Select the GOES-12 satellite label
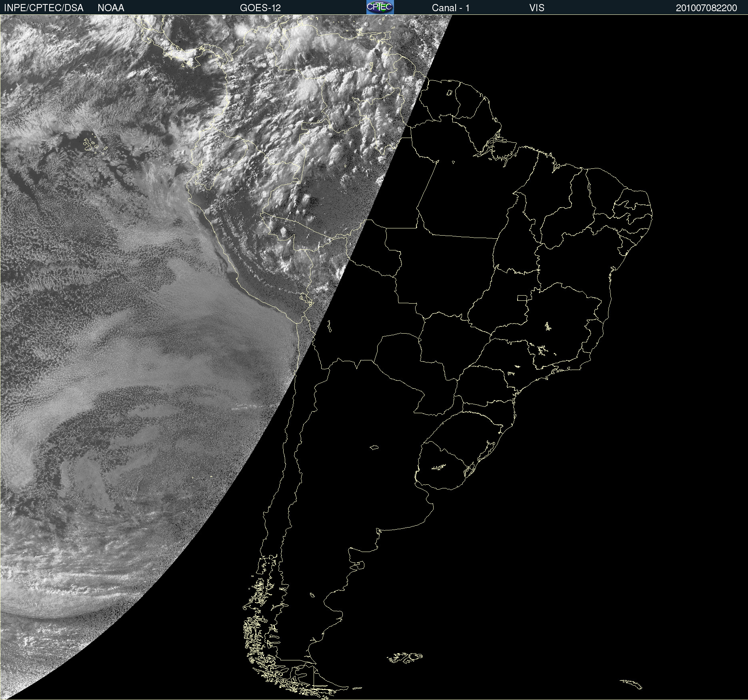This screenshot has height=700, width=748. point(260,8)
